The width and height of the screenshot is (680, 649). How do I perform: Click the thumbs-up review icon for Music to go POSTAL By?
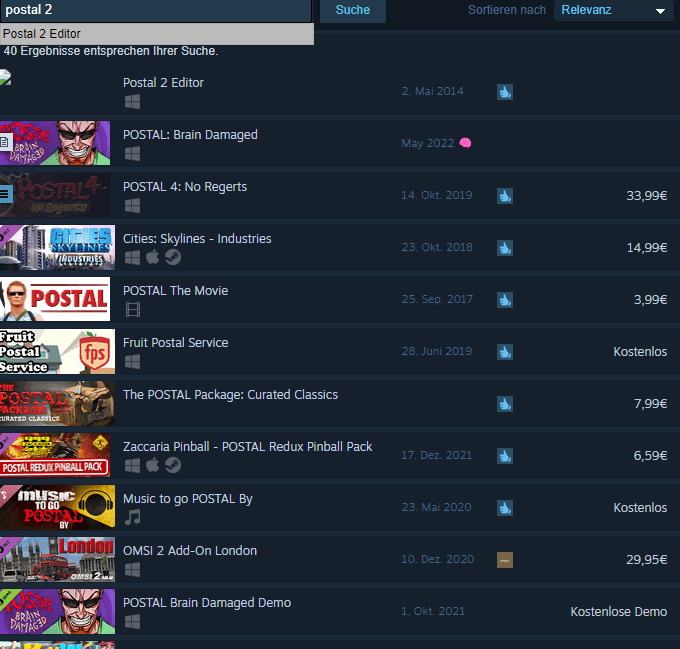pyautogui.click(x=505, y=508)
